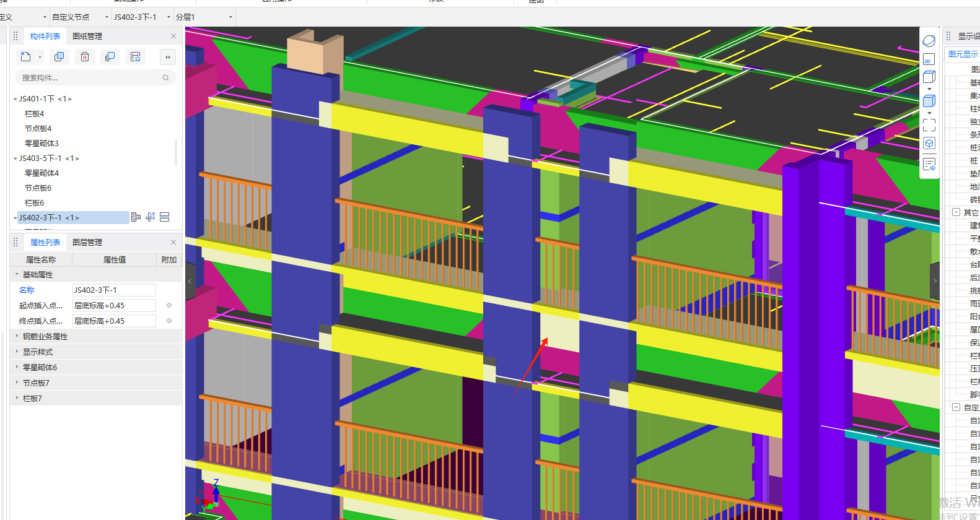Screen dimensions: 980x520
Task: Click the delete trash icon
Action: tap(85, 57)
